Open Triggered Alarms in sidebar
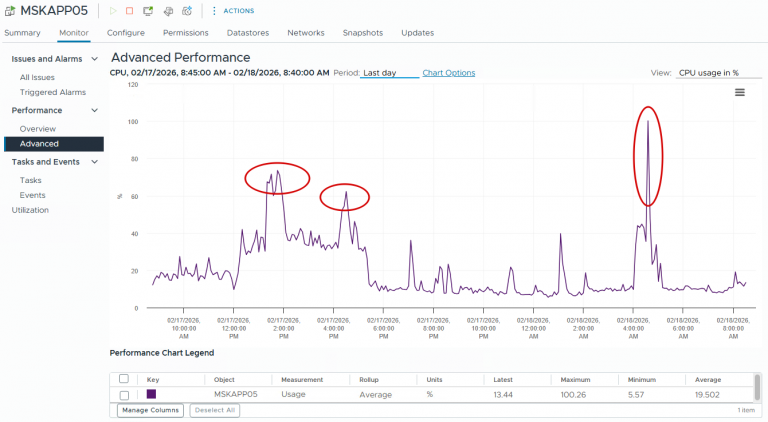Viewport: 768px width, 422px height. tap(53, 92)
